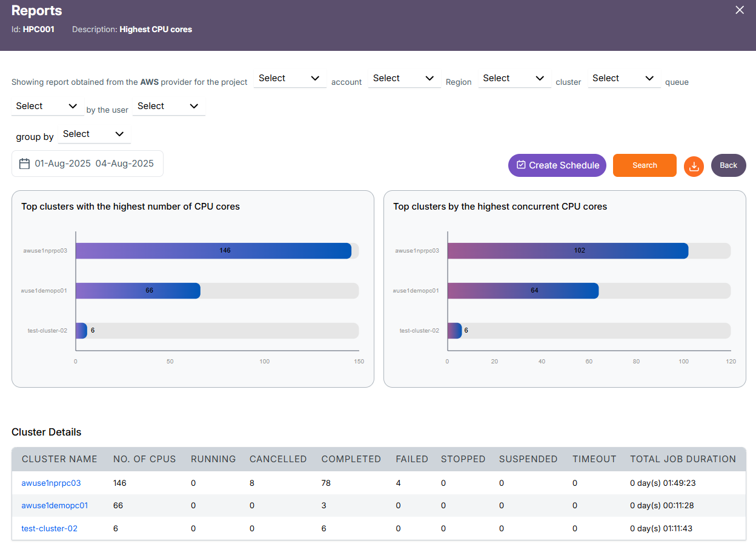Click duration cell 0 day(s) 01:11:43
Viewport: 756px width, 547px height.
pyautogui.click(x=661, y=529)
